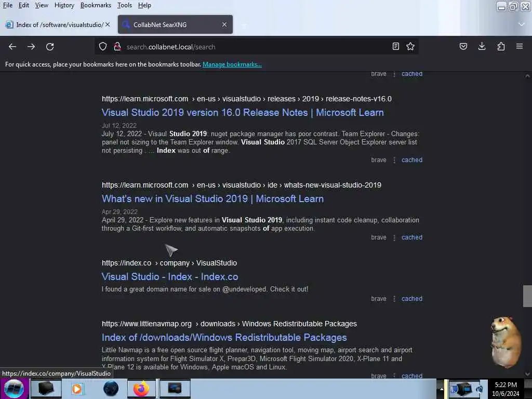Click the hamster desktop mascot

point(506,342)
